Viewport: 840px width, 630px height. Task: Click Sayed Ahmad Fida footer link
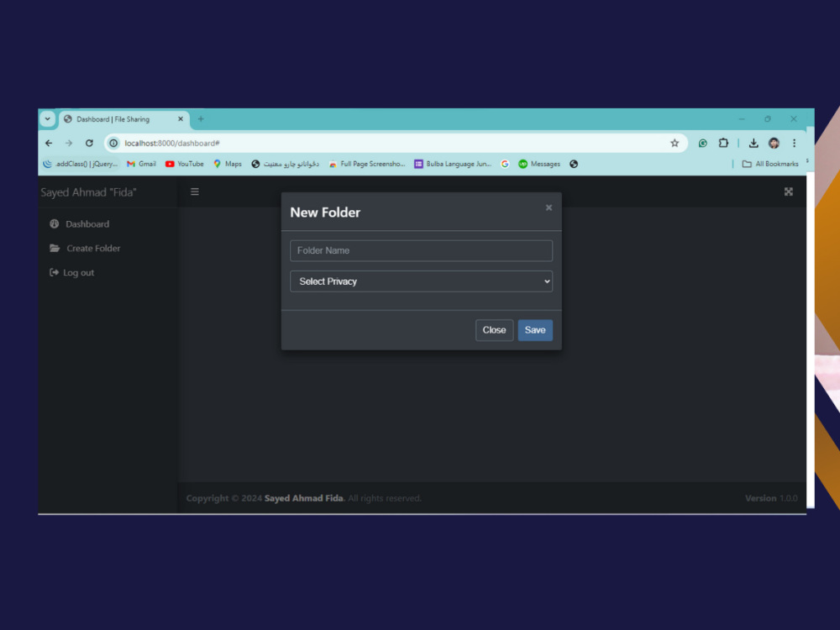click(304, 498)
